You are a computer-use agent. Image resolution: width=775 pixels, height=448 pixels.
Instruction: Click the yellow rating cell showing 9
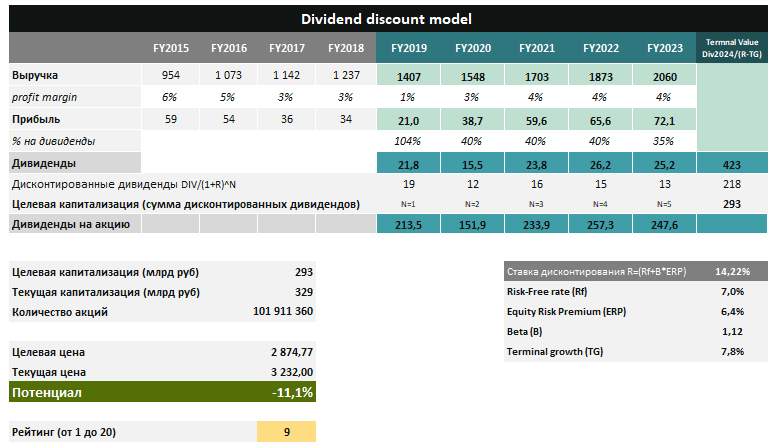pos(286,432)
